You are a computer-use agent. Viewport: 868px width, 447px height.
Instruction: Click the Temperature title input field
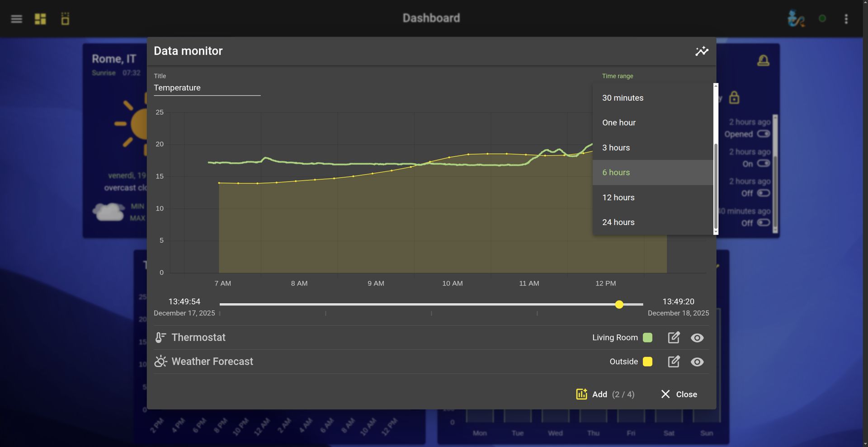coord(207,88)
